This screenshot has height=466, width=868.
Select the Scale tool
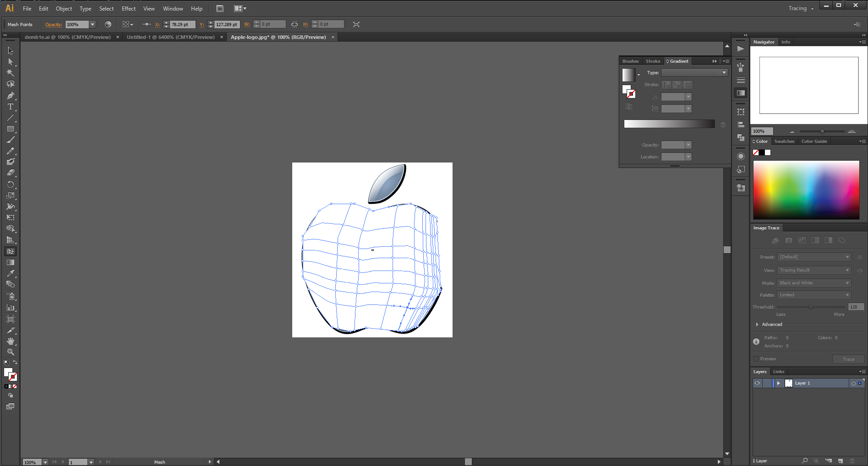tap(10, 195)
